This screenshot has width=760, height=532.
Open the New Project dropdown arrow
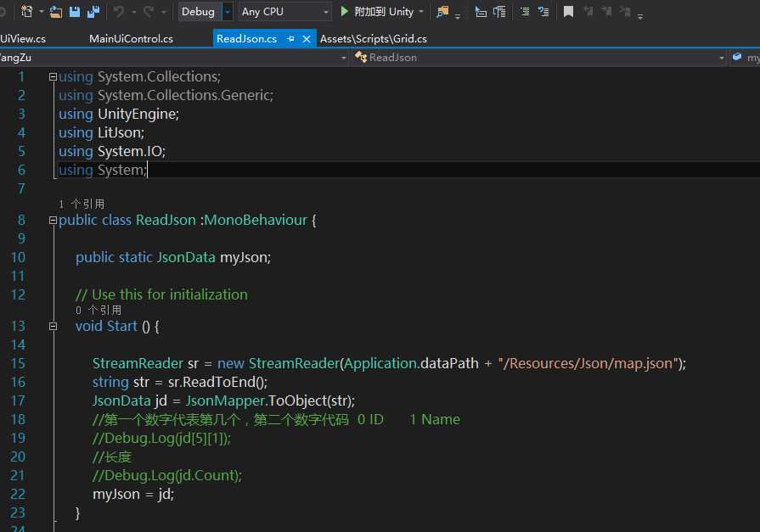tap(42, 11)
